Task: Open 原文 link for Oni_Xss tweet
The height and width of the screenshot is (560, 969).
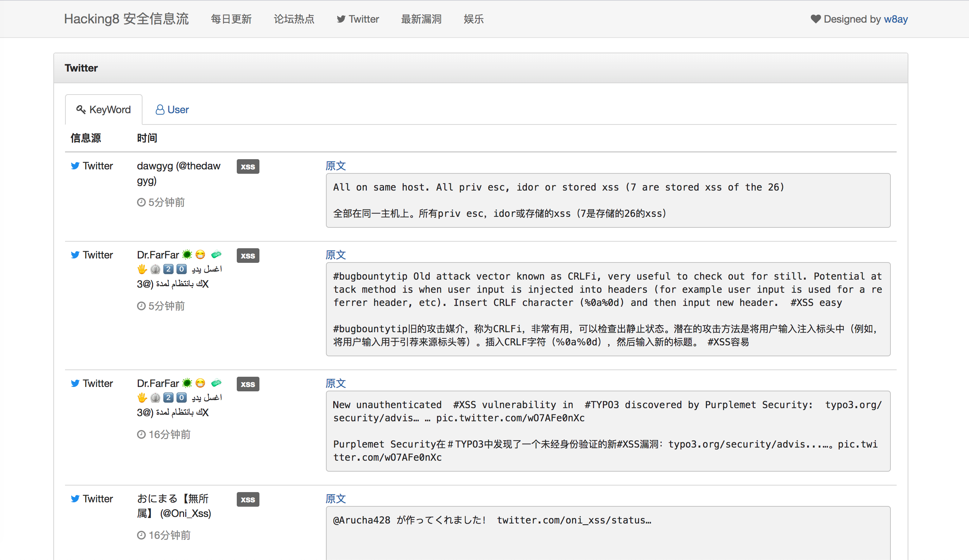Action: click(336, 499)
